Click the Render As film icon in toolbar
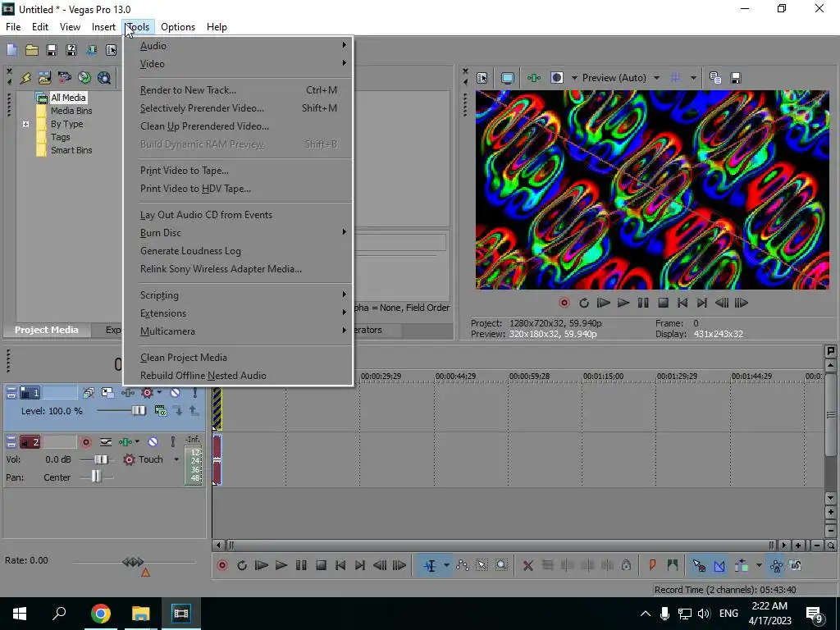 (x=91, y=50)
